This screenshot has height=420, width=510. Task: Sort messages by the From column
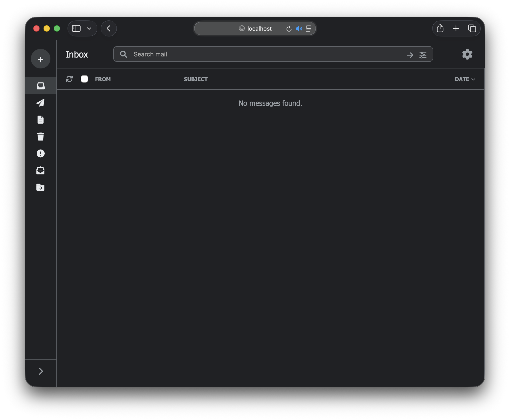pyautogui.click(x=103, y=79)
